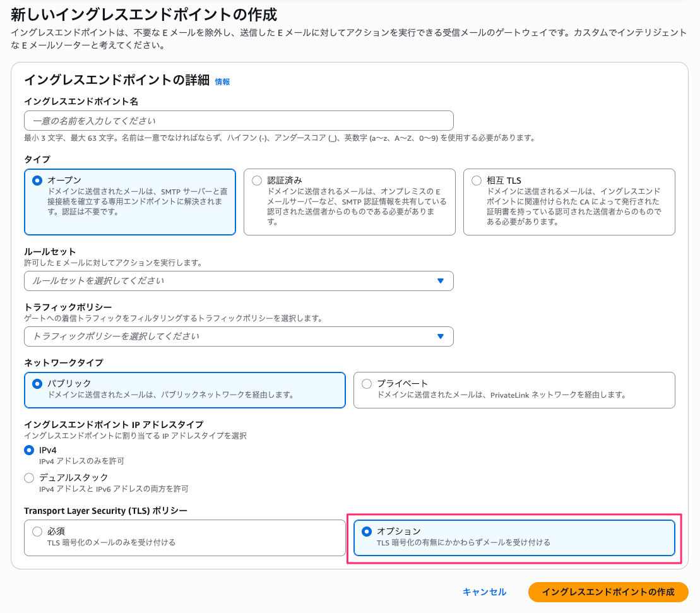The width and height of the screenshot is (700, 613).
Task: Enable デュアルスタック IP address type
Action: click(29, 478)
